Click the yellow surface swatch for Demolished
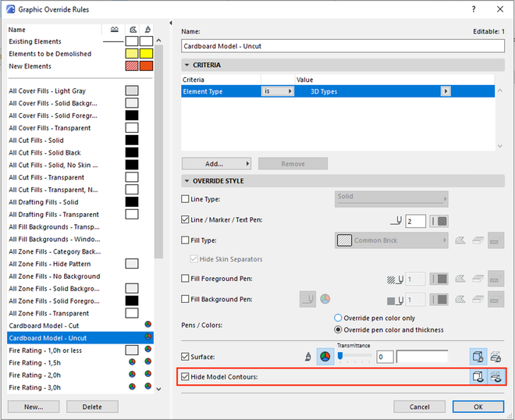 point(147,54)
